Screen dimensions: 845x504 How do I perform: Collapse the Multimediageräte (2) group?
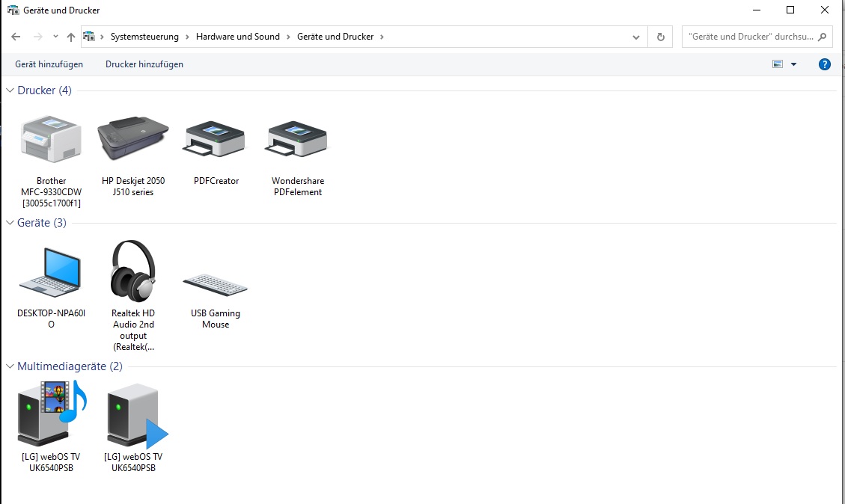(x=10, y=366)
